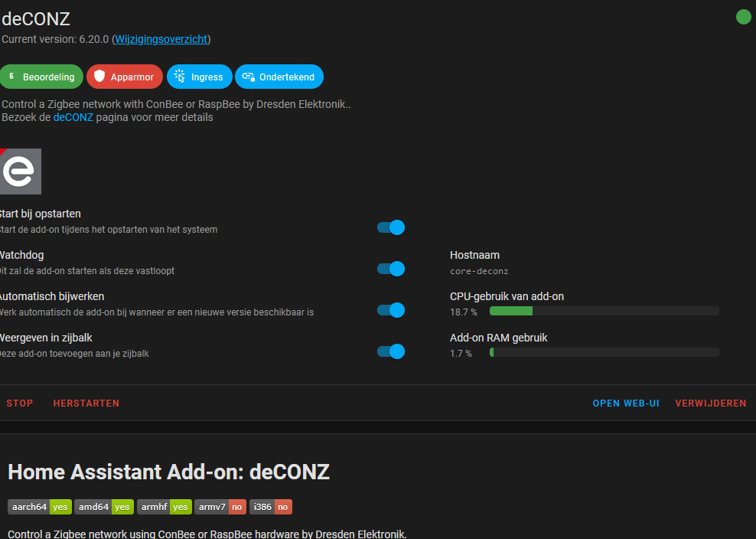Turn off Weergeven in zijbalk switch
Image resolution: width=756 pixels, height=539 pixels.
(x=391, y=351)
